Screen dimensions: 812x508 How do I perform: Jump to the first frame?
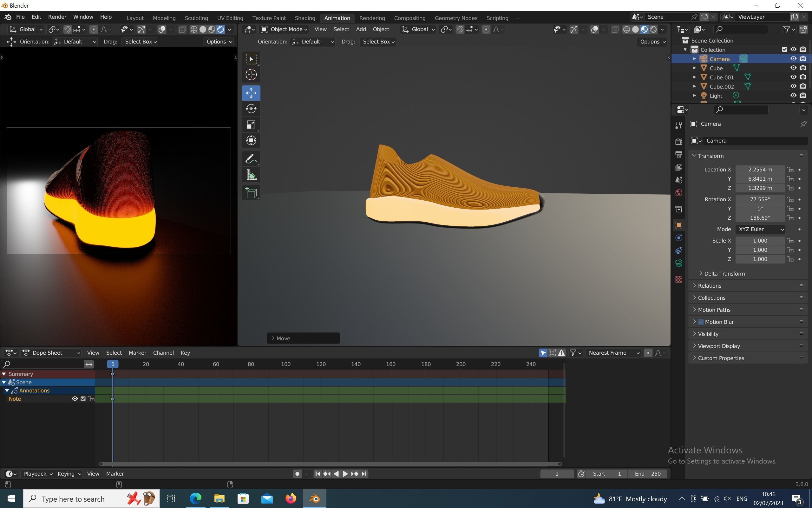(x=318, y=474)
